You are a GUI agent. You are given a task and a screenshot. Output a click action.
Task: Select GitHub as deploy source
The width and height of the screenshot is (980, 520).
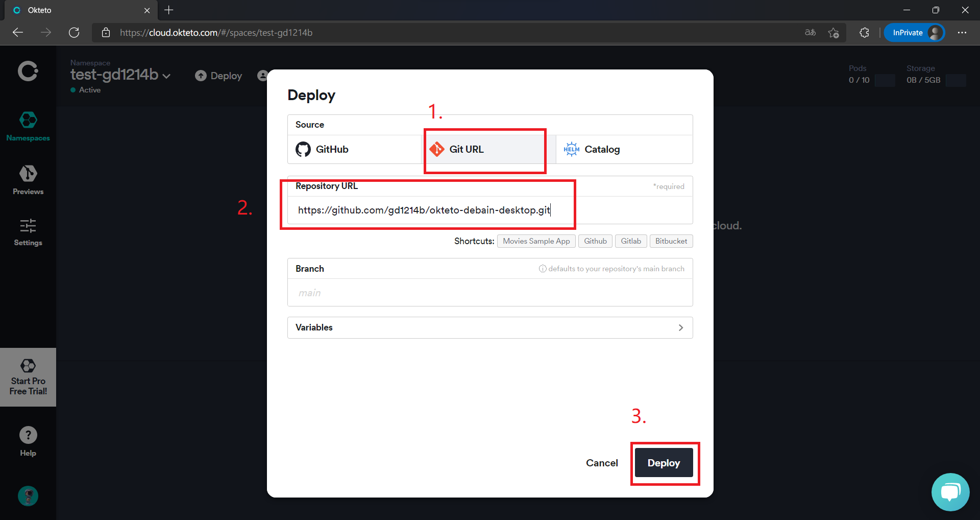pos(354,149)
